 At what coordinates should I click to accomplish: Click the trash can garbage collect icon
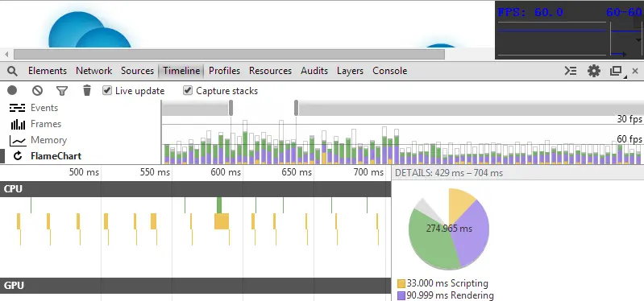point(87,90)
